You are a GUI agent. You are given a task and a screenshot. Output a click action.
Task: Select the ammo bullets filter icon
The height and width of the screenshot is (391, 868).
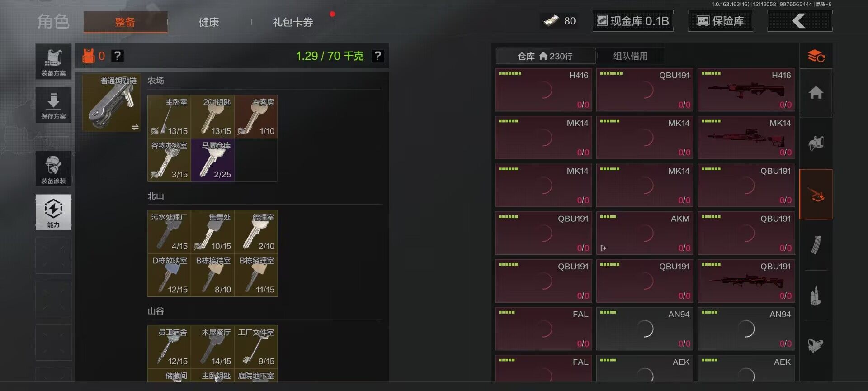tap(816, 296)
